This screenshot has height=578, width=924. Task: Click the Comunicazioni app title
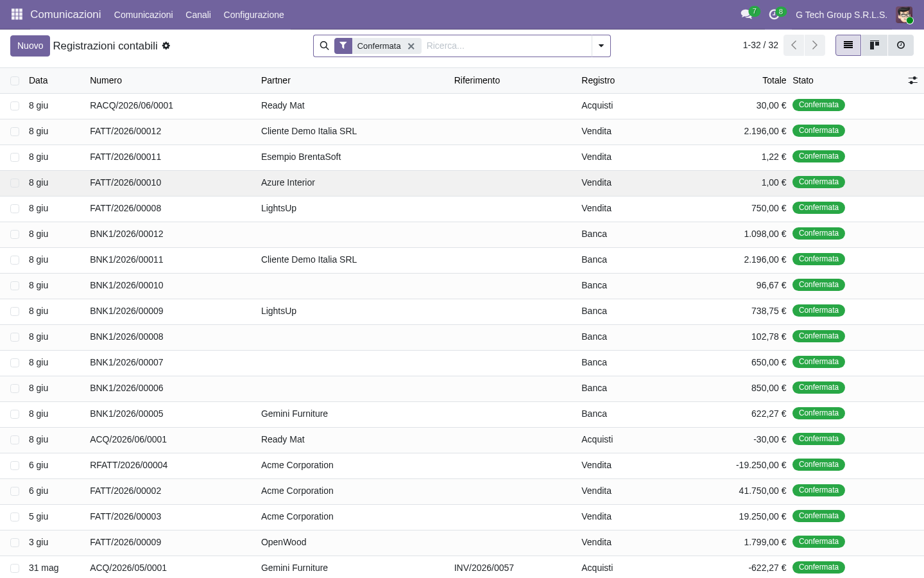[65, 14]
